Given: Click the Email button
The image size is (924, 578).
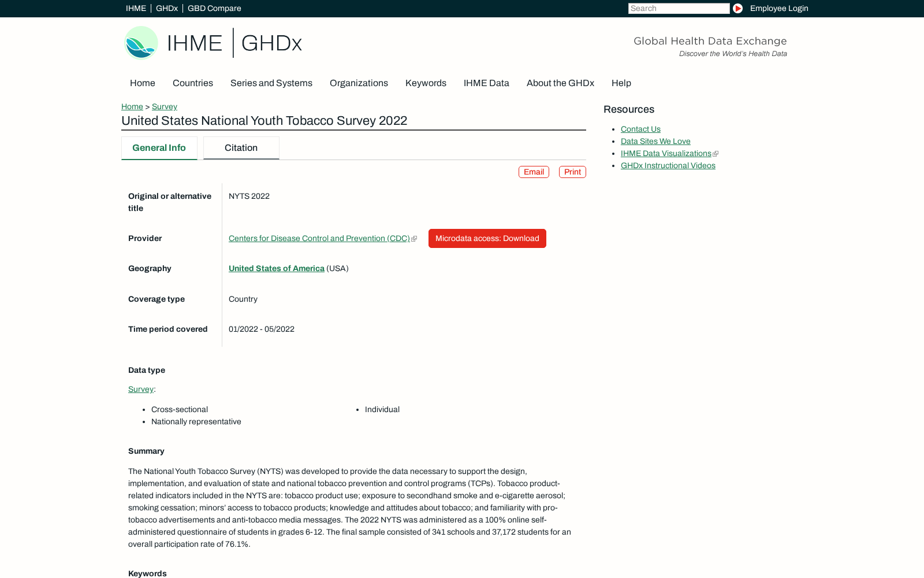Looking at the screenshot, I should pyautogui.click(x=534, y=172).
